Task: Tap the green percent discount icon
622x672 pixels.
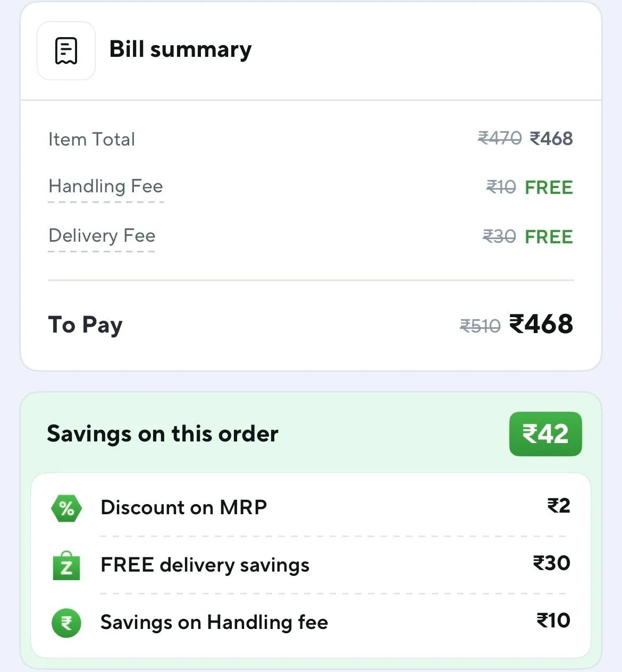Action: [x=66, y=508]
